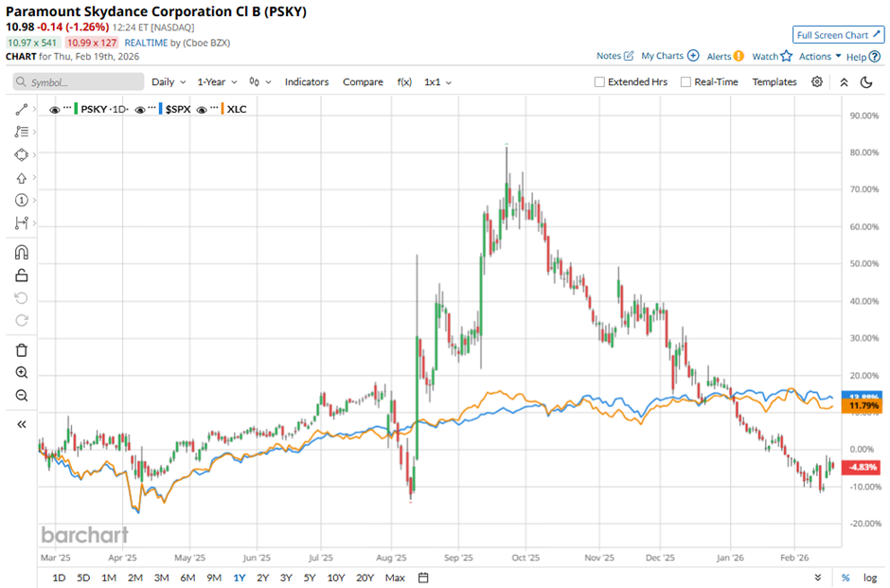Open the Indicators menu

point(307,82)
